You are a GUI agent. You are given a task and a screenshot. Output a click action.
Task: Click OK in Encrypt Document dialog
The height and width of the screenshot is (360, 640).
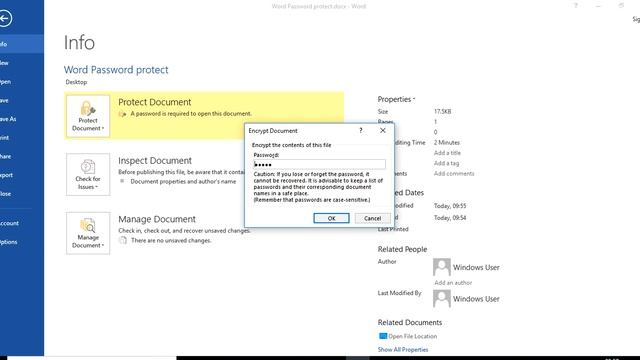tap(331, 218)
